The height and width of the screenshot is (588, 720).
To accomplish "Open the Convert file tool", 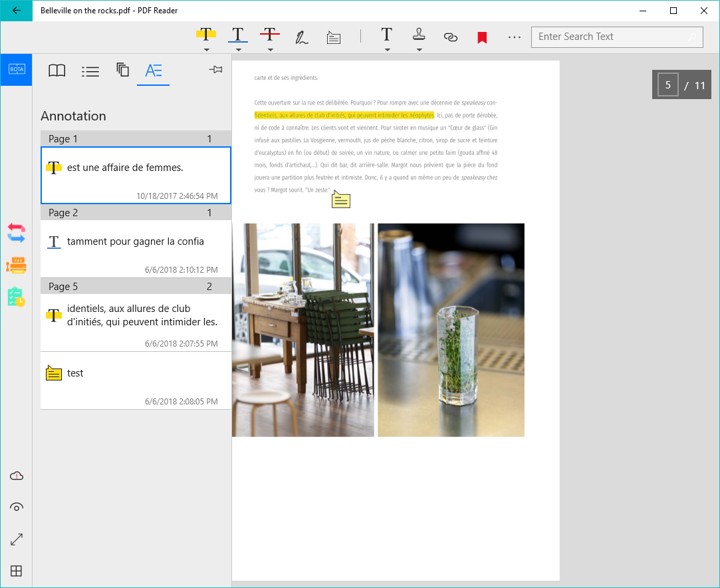I will [x=17, y=233].
